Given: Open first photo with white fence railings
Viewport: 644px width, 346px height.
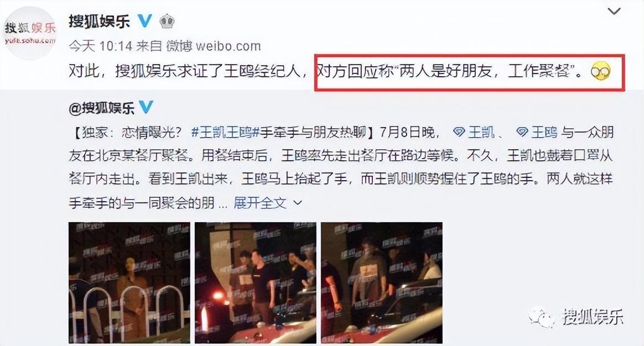Looking at the screenshot, I should coord(129,283).
